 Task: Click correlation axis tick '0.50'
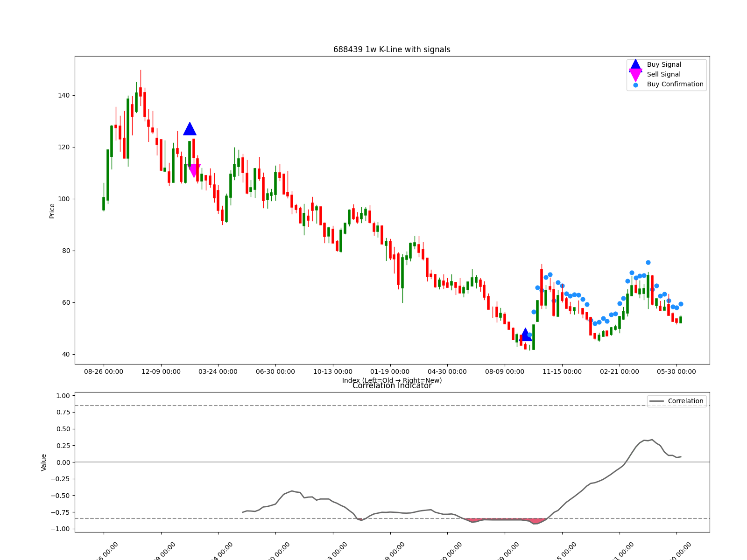63,429
